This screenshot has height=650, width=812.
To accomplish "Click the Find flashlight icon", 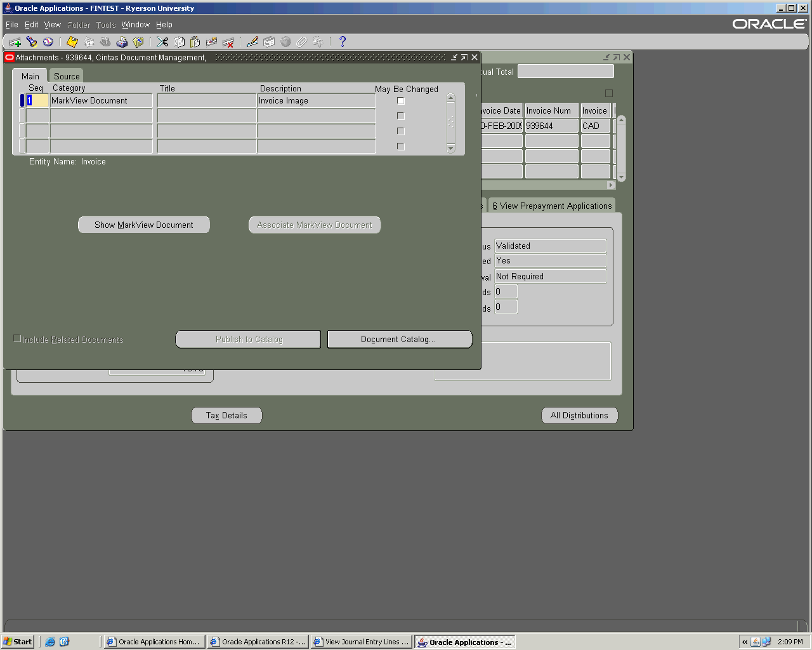I will tap(32, 42).
